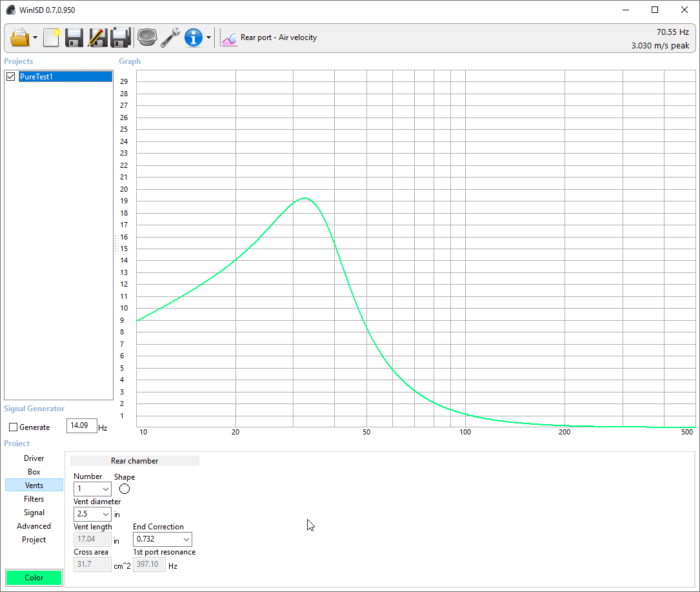
Task: Click the 70.55 Hz cursor readout
Action: [673, 32]
